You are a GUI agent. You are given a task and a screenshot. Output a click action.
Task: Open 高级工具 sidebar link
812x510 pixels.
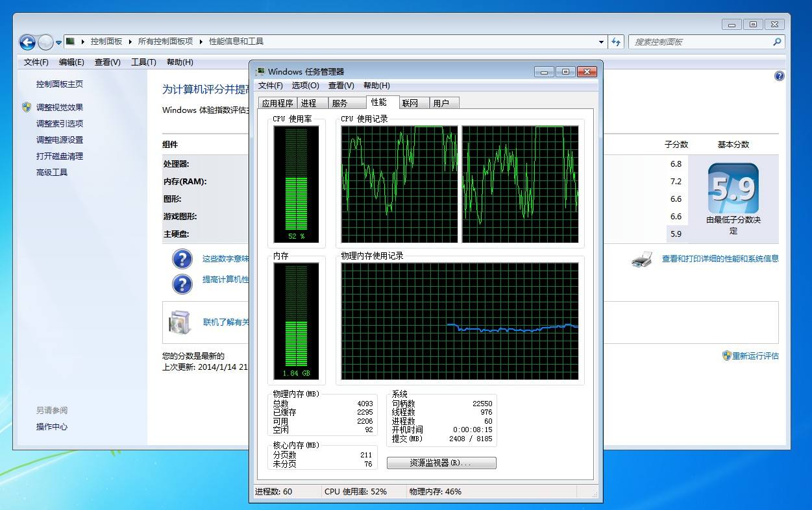[52, 173]
